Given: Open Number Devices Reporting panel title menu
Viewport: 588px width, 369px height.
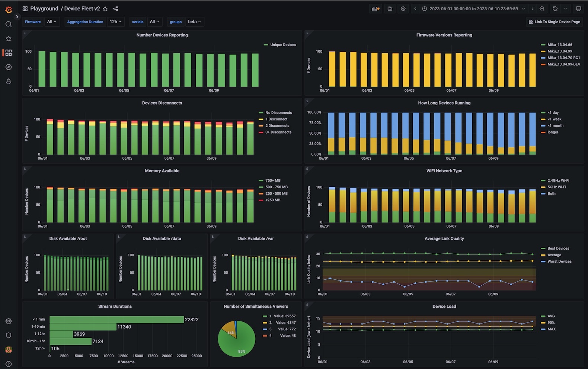Looking at the screenshot, I should (162, 35).
